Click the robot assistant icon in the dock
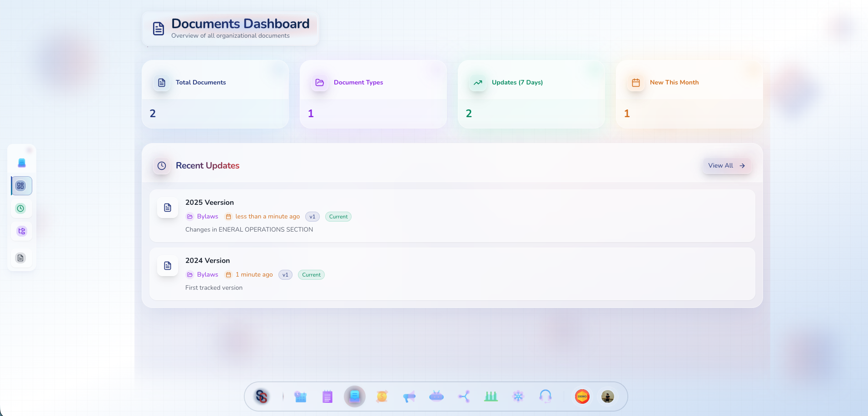 [436, 396]
